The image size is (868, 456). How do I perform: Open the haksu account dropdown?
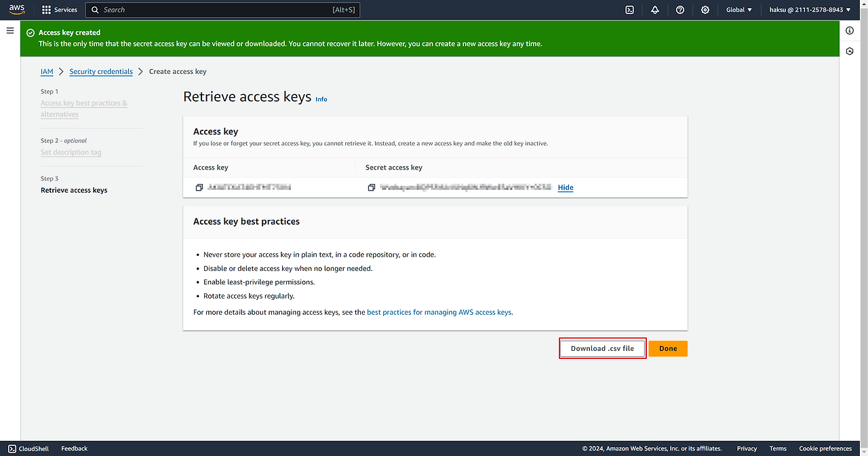tap(810, 10)
